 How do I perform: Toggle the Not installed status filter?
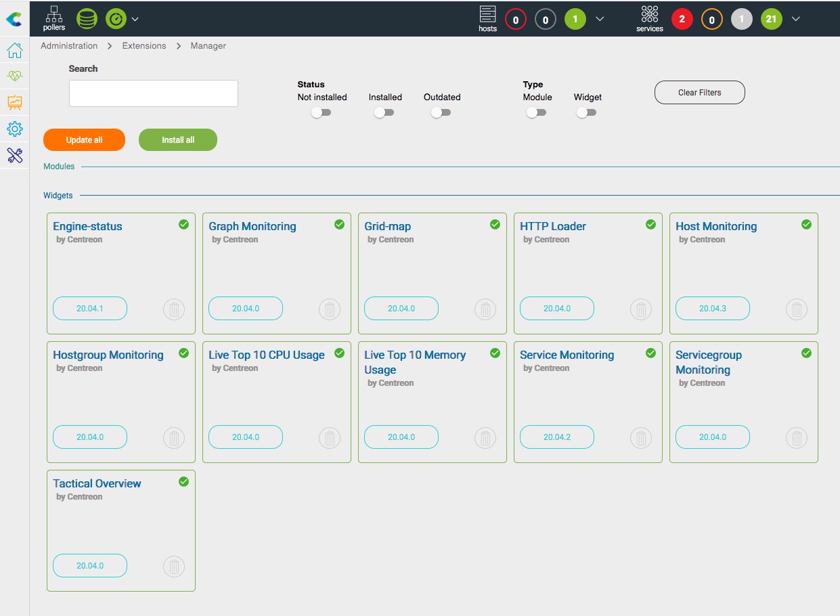(321, 112)
